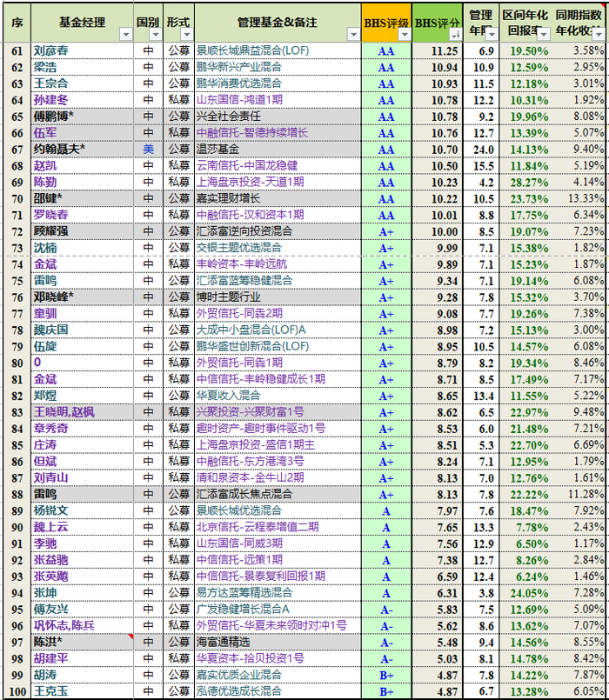Screen dimensions: 609x700
Task: Click the management years cell 24.0
Action: [481, 150]
